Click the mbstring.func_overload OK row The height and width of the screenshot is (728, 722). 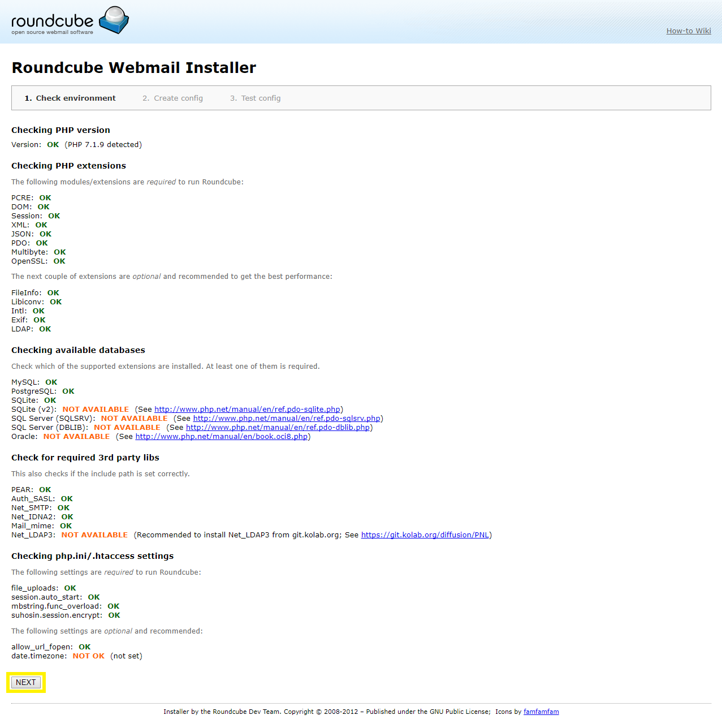[66, 606]
